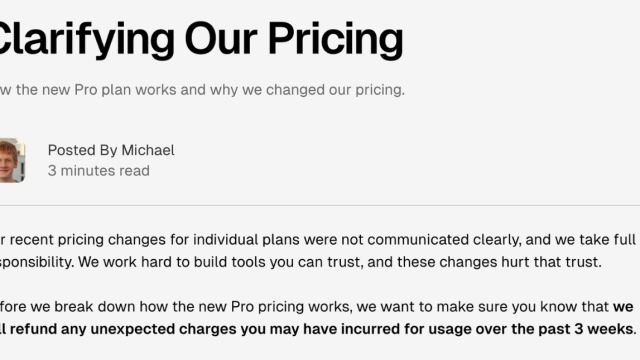Screen dimensions: 640x360
Task: Click "new Pro pricing works" in second paragraph
Action: 276,307
